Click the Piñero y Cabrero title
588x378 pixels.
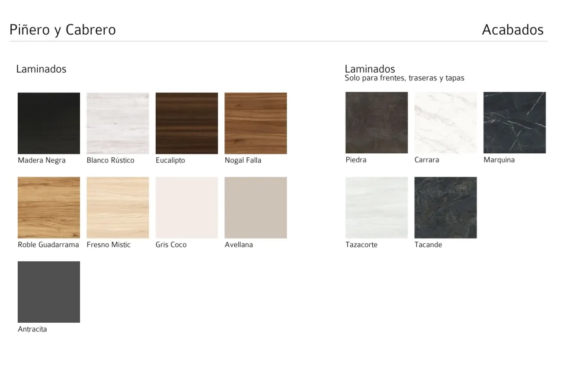point(63,30)
